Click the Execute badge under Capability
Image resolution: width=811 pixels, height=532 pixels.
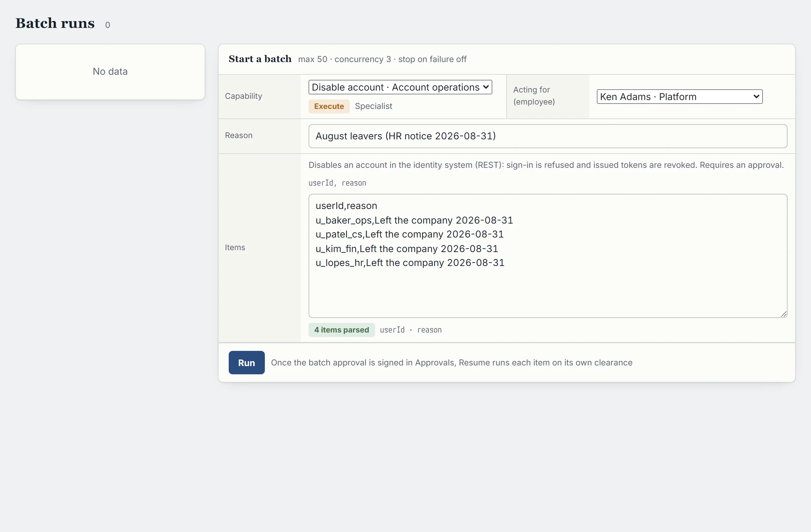pos(329,106)
